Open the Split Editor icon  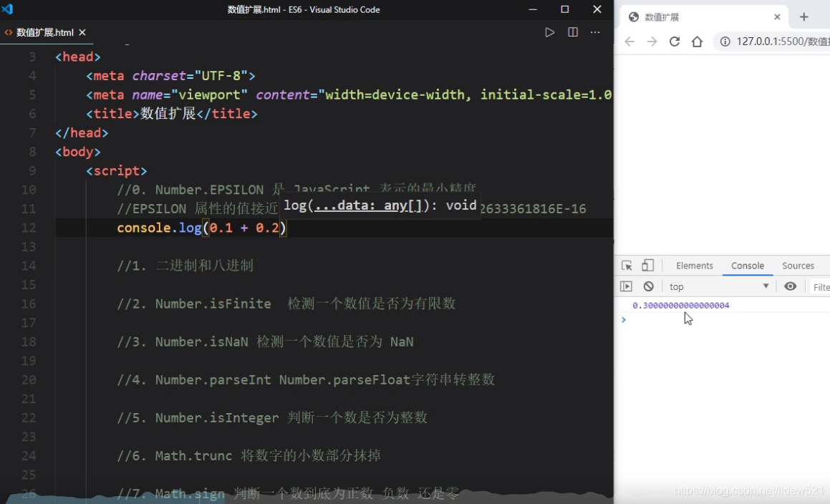point(573,31)
